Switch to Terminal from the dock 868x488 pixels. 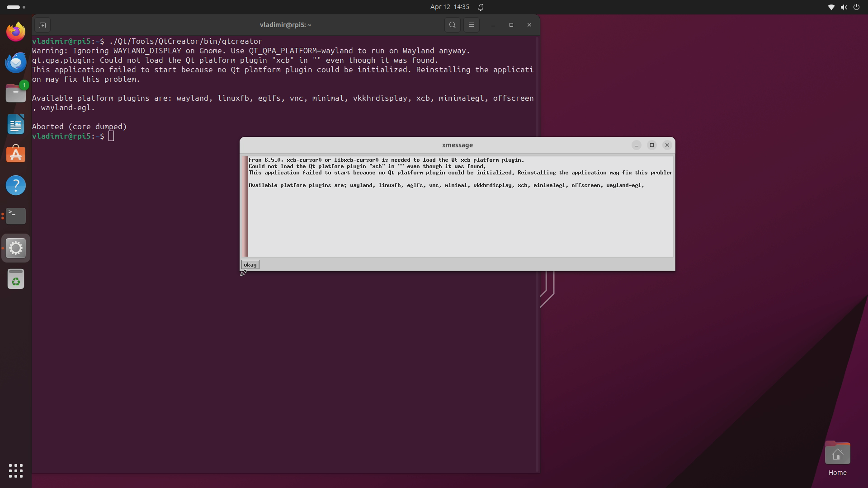pos(16,216)
